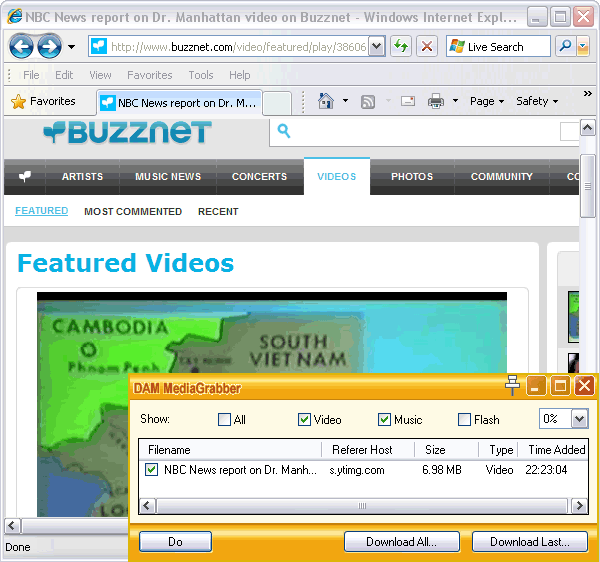This screenshot has height=562, width=600.
Task: Uncheck the NBC News report file checkbox
Action: [x=152, y=469]
